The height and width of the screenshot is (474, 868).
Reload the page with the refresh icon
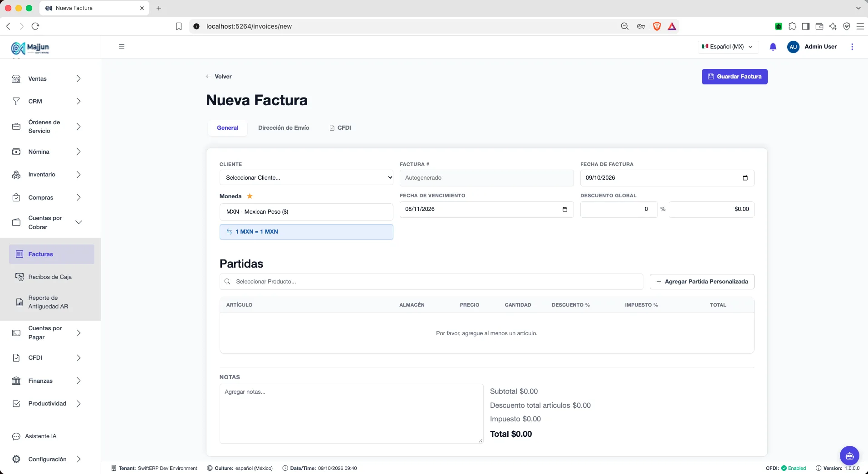35,26
